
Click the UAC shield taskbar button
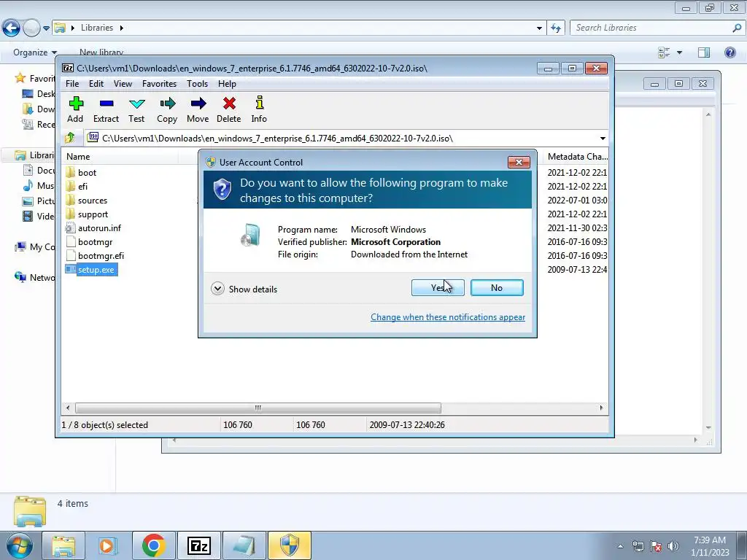[x=289, y=545]
